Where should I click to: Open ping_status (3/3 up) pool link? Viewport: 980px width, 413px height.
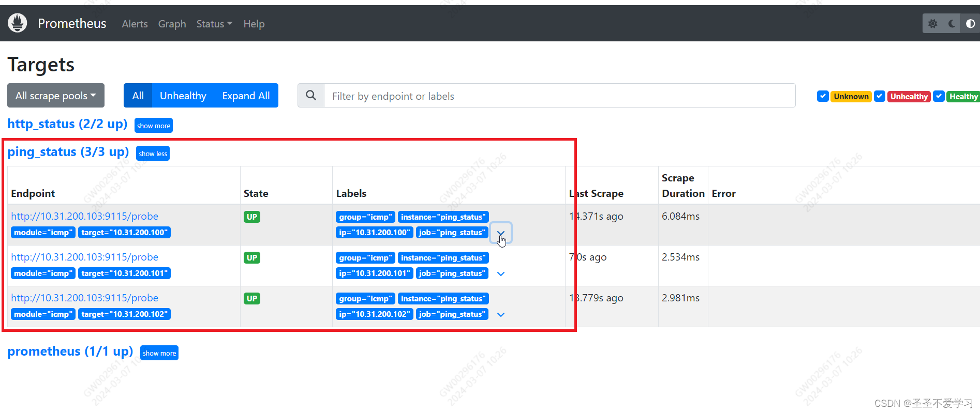pos(68,152)
